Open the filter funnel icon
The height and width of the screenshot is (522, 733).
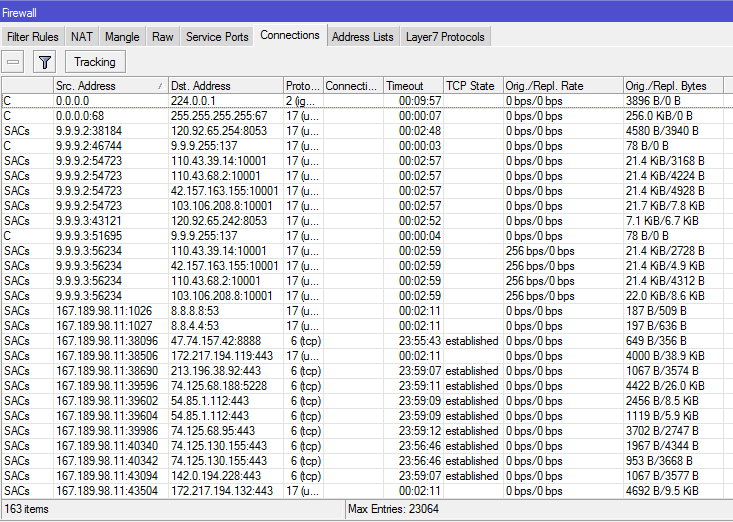pos(44,62)
